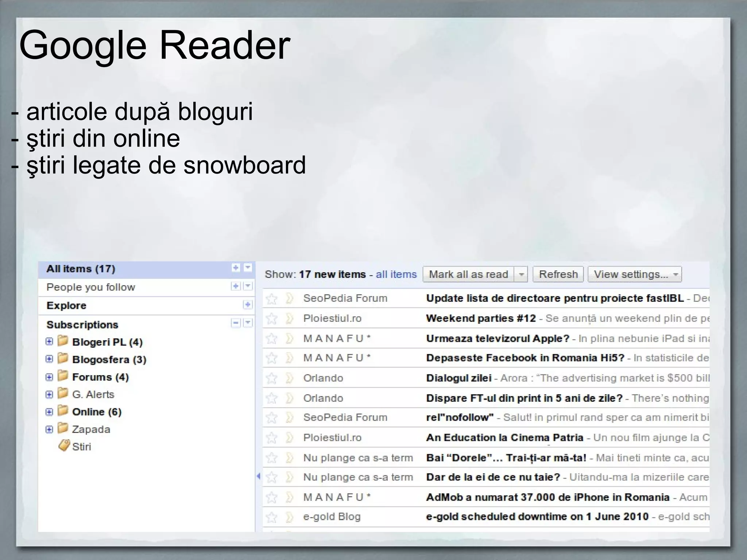The image size is (747, 560).
Task: Open AdMob a numarat 37.000 article
Action: point(548,497)
